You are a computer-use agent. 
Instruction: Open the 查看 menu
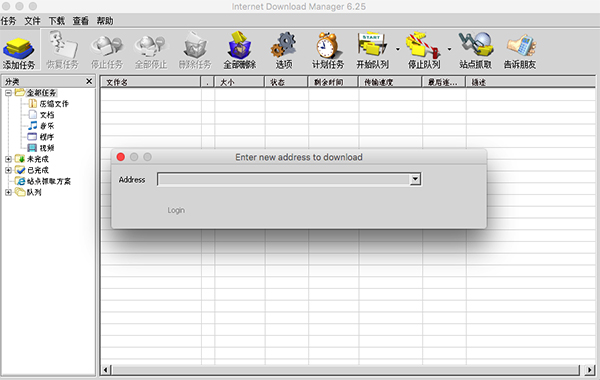tap(81, 21)
